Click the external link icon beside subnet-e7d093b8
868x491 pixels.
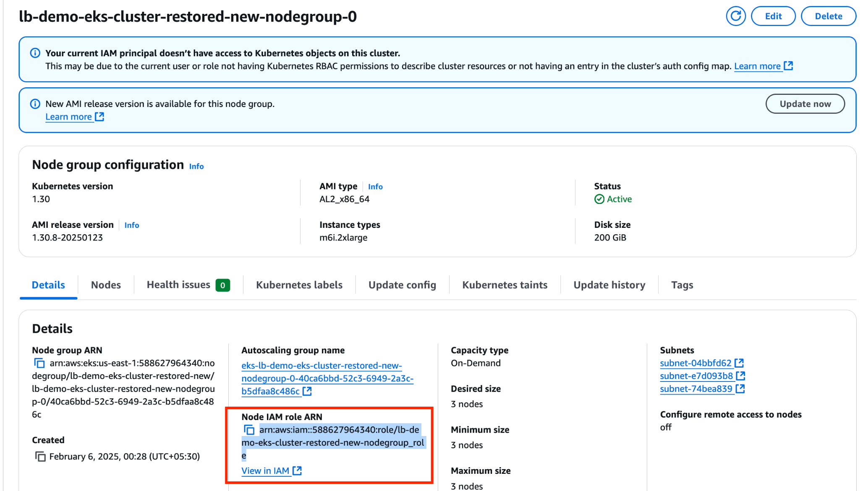pyautogui.click(x=741, y=376)
